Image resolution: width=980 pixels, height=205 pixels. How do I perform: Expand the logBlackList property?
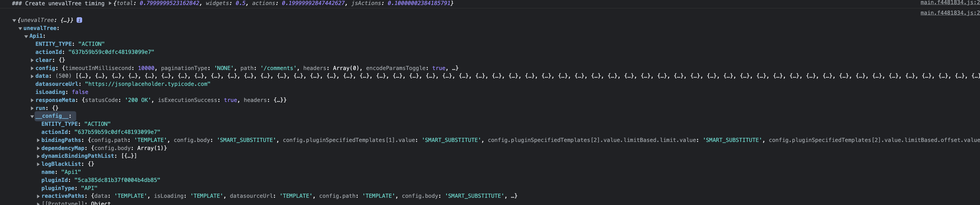38,164
